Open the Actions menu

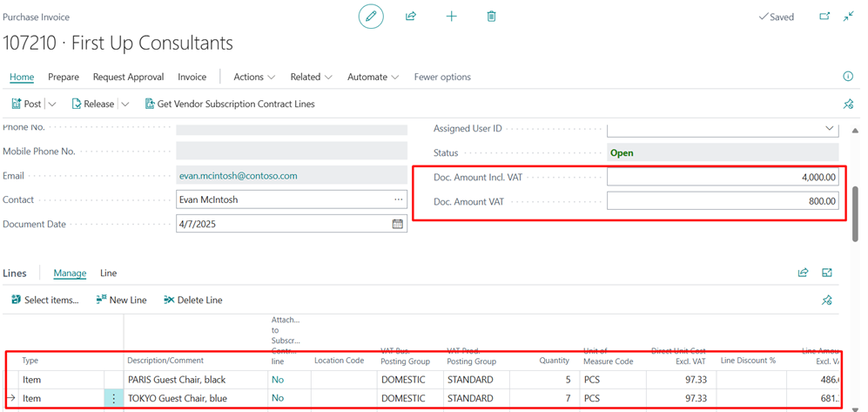click(254, 77)
